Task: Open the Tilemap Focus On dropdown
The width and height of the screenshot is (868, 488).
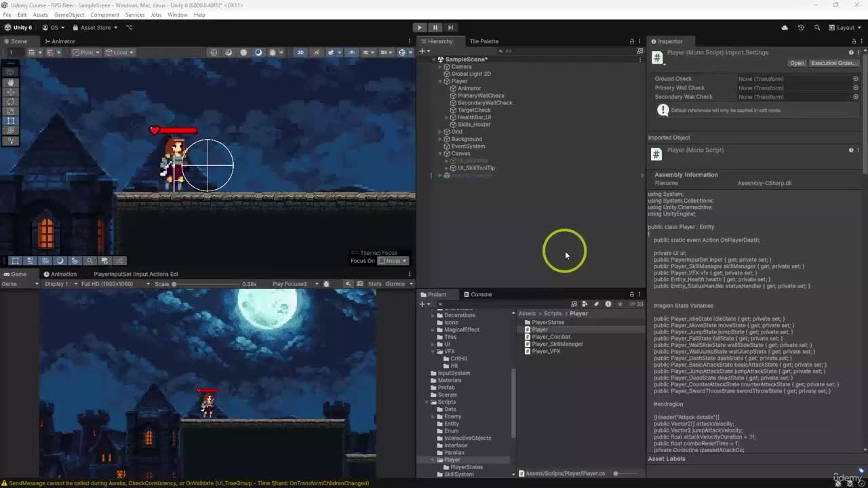Action: (x=393, y=261)
